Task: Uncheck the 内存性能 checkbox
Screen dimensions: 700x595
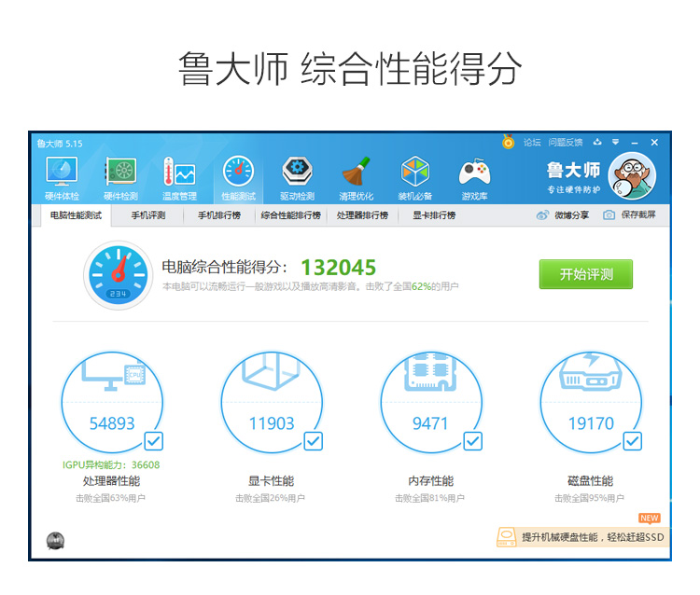Action: click(472, 441)
